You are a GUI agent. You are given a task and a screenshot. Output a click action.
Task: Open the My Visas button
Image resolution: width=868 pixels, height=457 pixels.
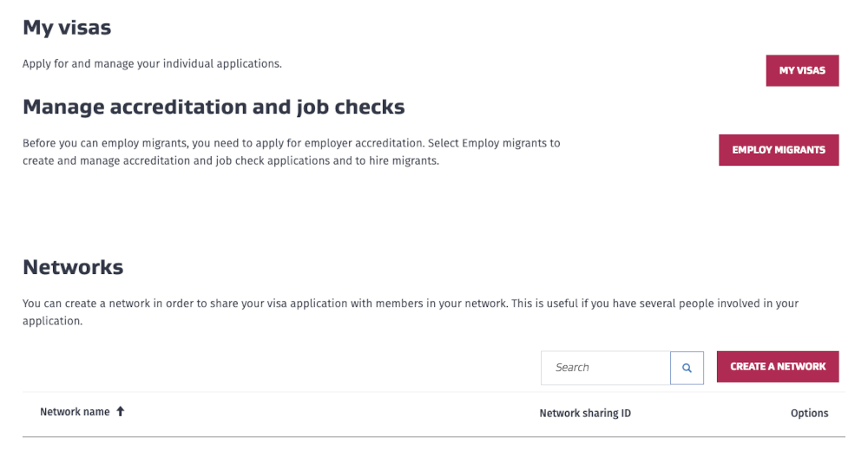click(802, 70)
